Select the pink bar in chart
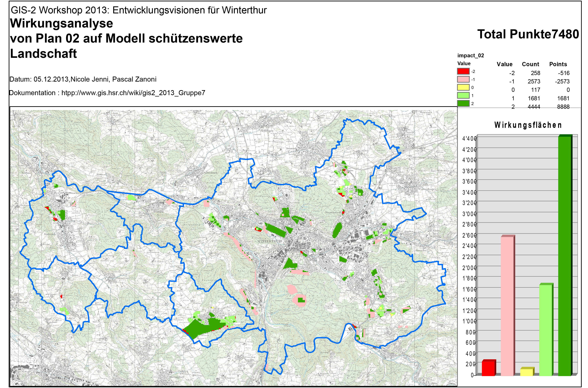Image resolution: width=588 pixels, height=388 pixels. (x=507, y=306)
